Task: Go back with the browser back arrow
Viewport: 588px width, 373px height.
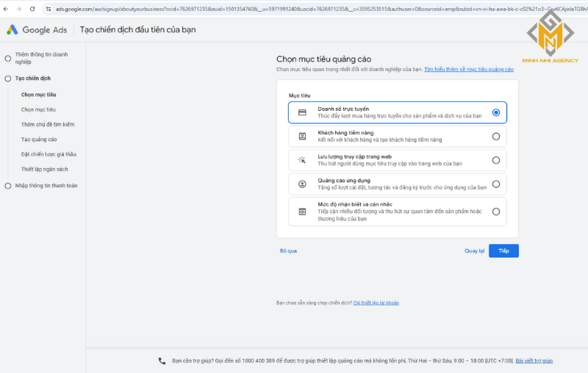Action: (x=6, y=9)
